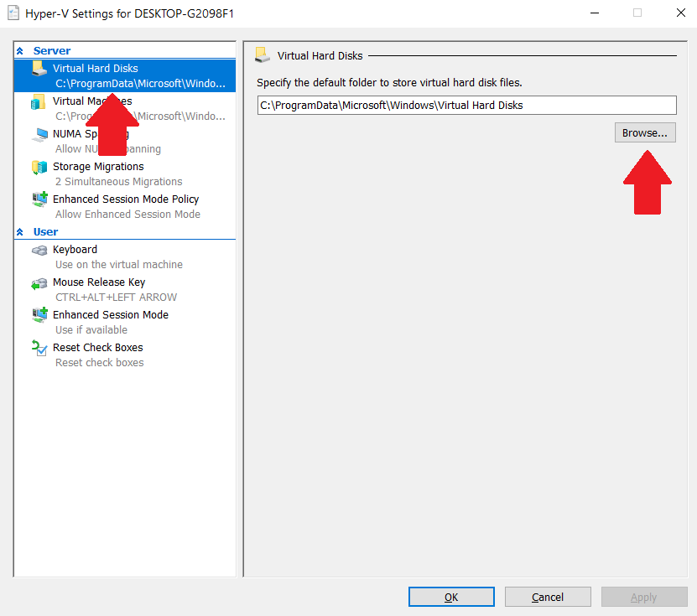This screenshot has width=697, height=616.
Task: Click the default virtual hard disk folder field
Action: (x=466, y=106)
